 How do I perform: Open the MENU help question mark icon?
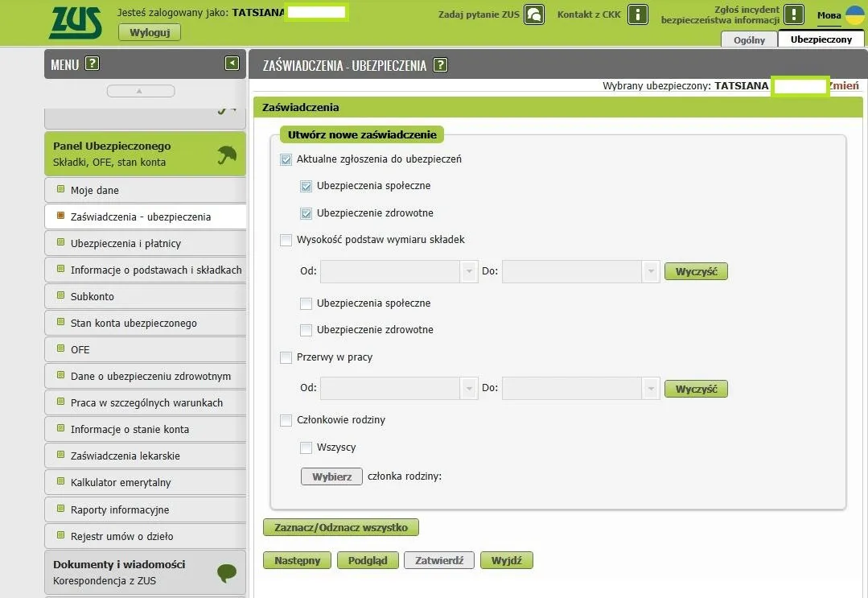click(92, 64)
